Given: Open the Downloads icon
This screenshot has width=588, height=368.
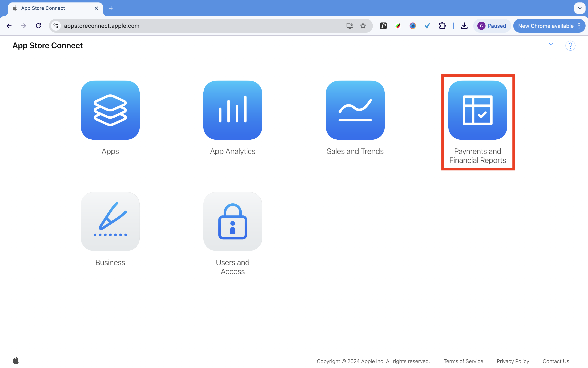Looking at the screenshot, I should [464, 26].
